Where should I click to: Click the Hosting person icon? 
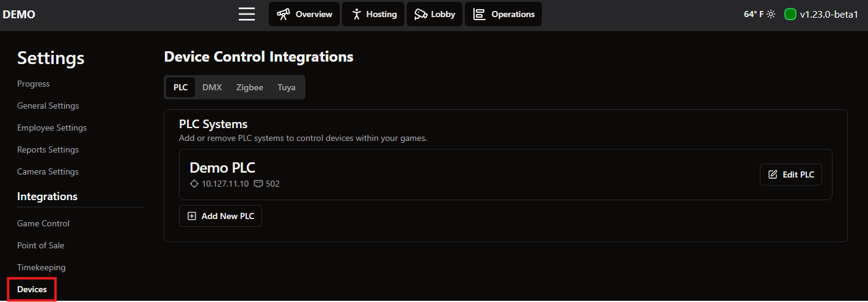356,14
